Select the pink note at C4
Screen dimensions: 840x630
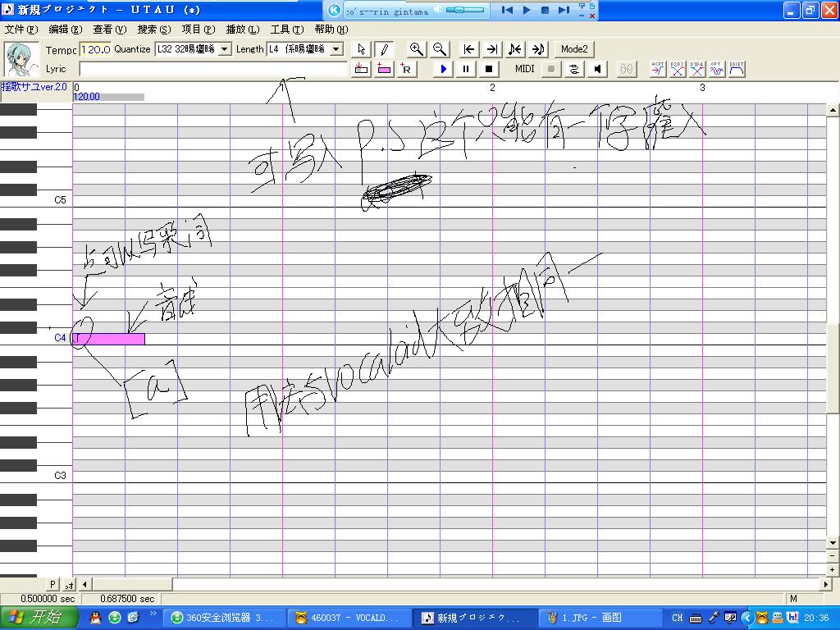[x=109, y=339]
